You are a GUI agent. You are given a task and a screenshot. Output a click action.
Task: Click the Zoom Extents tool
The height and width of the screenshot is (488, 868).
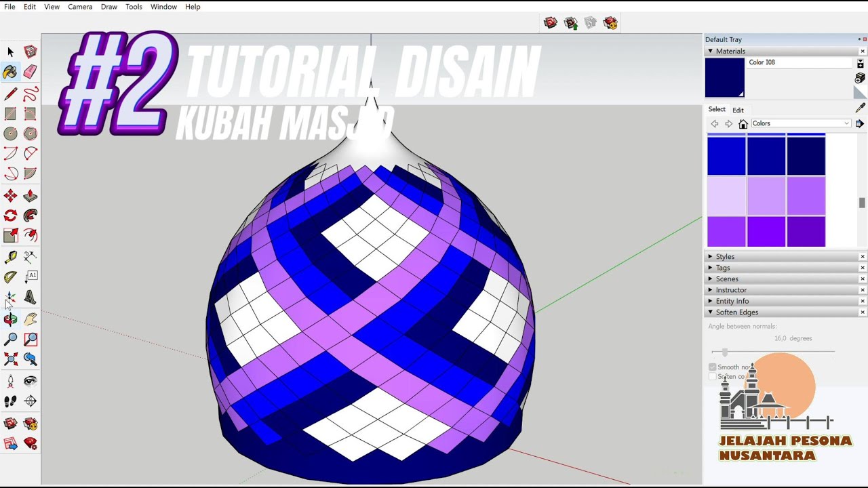coord(10,359)
